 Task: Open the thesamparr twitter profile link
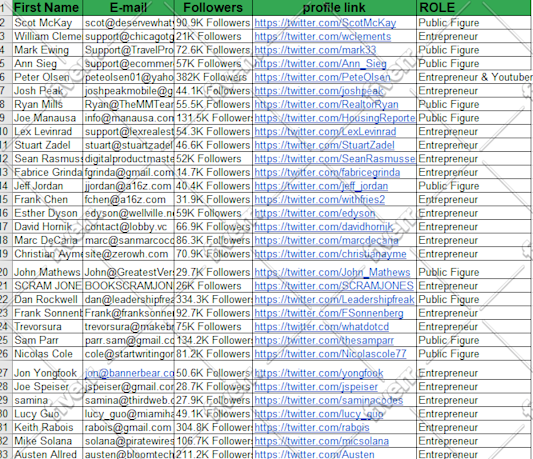(x=324, y=340)
